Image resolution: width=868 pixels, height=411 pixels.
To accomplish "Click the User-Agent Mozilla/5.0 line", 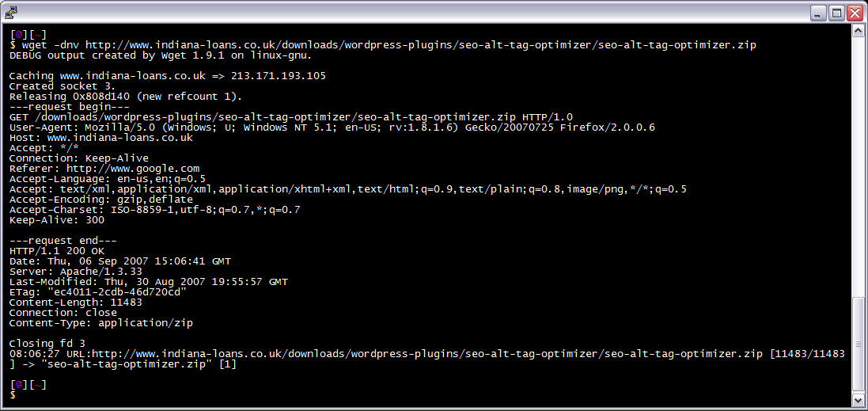I will [332, 127].
